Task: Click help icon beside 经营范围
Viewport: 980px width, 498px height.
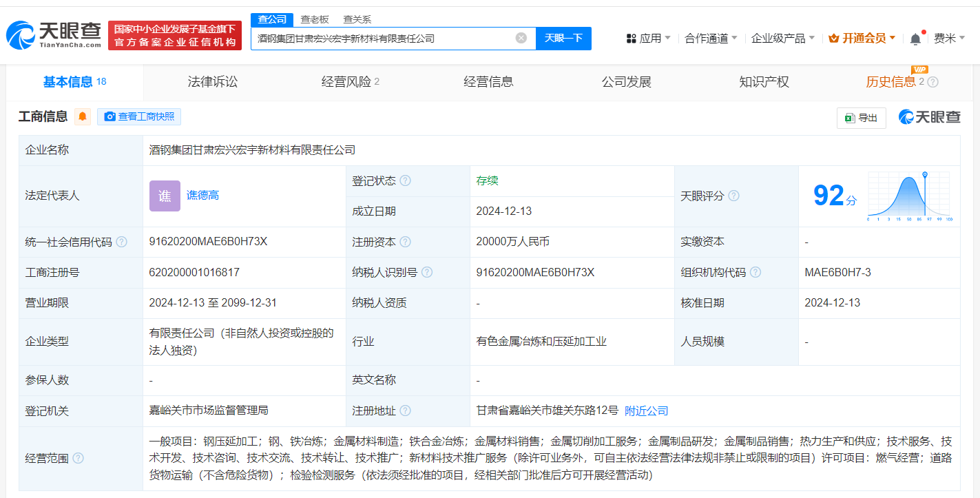Action: [x=79, y=458]
